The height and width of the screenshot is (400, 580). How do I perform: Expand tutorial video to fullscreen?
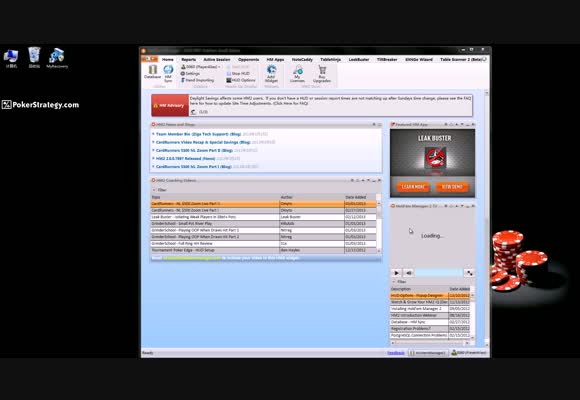469,273
